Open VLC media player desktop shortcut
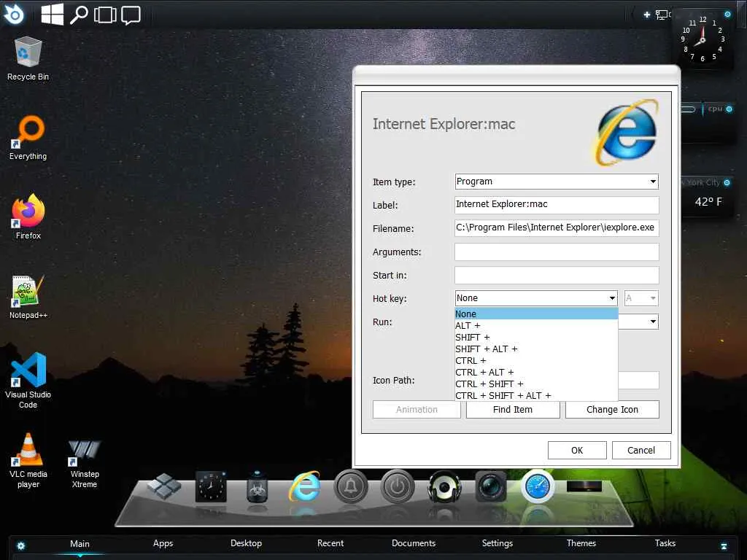 tap(28, 460)
